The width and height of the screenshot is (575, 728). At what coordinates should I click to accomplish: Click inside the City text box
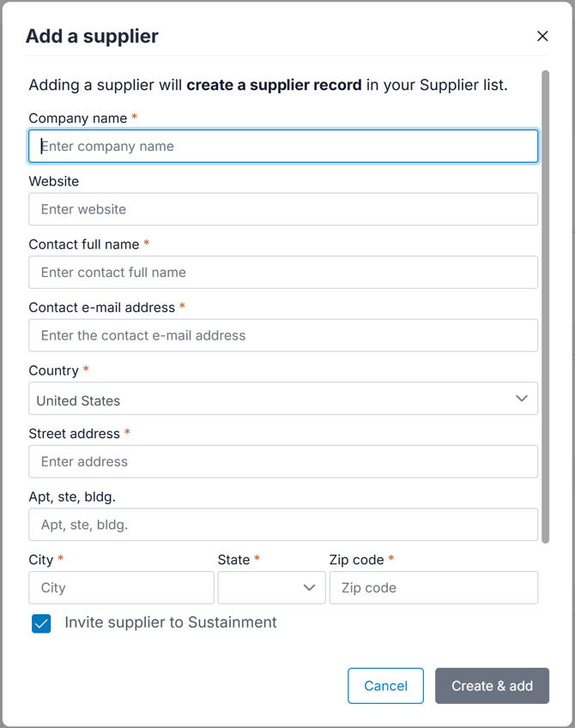[x=121, y=588]
